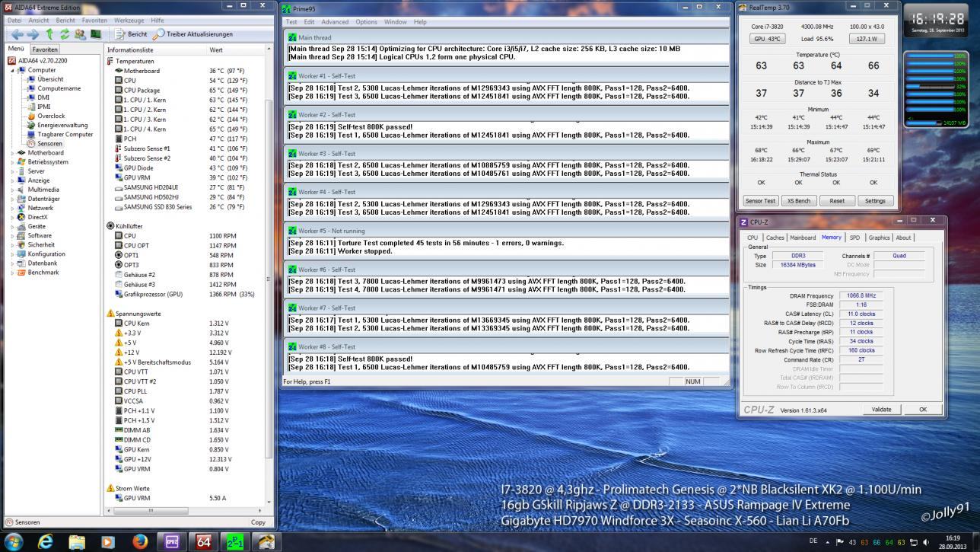Click the Sicherheit shield icon in tree

21,245
